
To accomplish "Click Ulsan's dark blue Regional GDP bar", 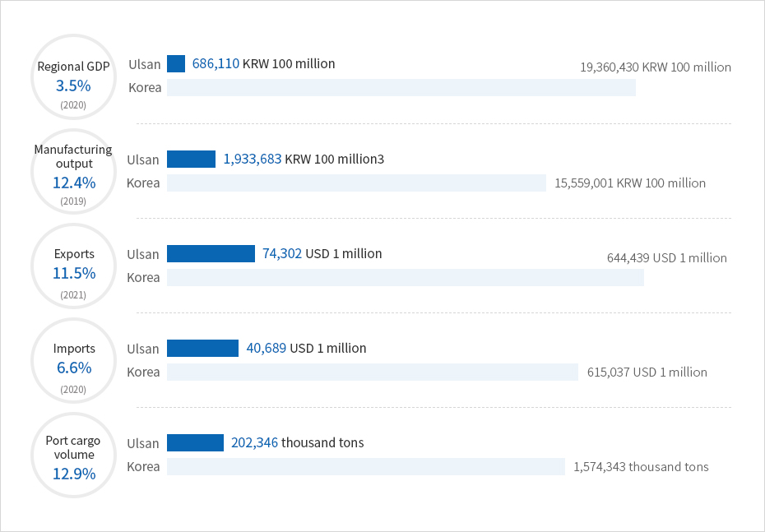I will click(176, 64).
